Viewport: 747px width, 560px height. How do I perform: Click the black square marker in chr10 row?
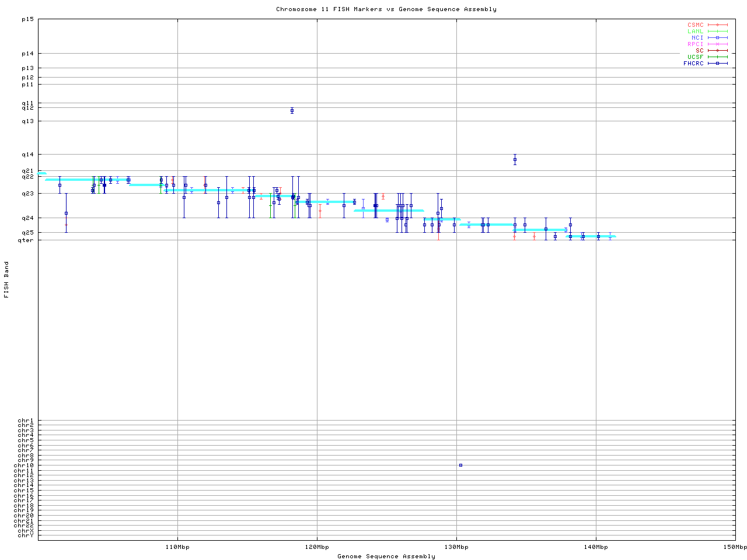click(460, 465)
